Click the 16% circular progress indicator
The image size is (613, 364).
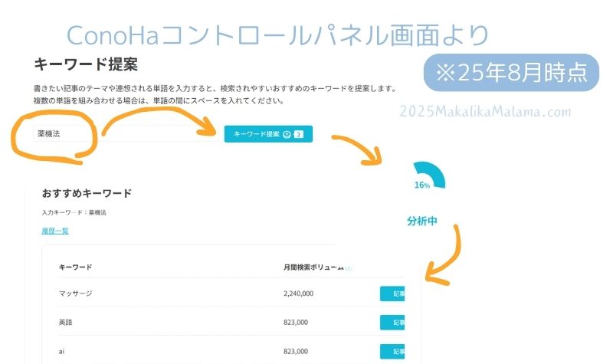422,181
